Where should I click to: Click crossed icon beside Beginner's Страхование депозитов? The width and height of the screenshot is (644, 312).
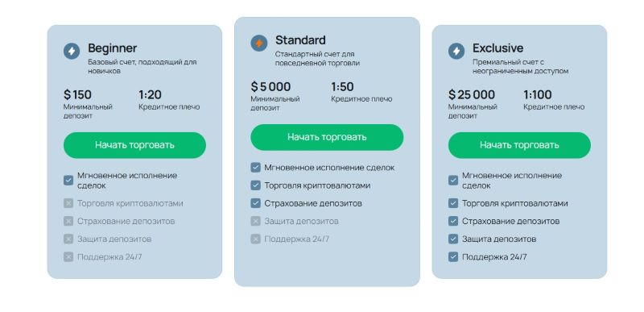pyautogui.click(x=68, y=221)
